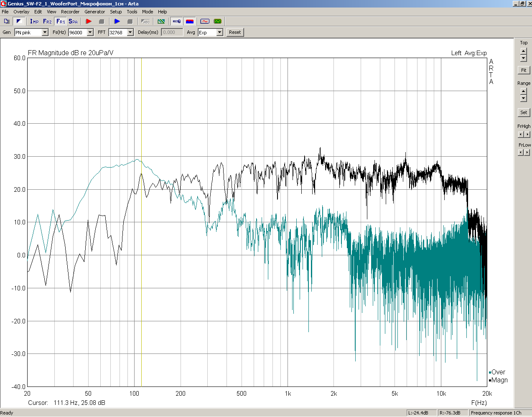Image resolution: width=532 pixels, height=417 pixels.
Task: Open the FFT size dropdown
Action: [x=130, y=33]
